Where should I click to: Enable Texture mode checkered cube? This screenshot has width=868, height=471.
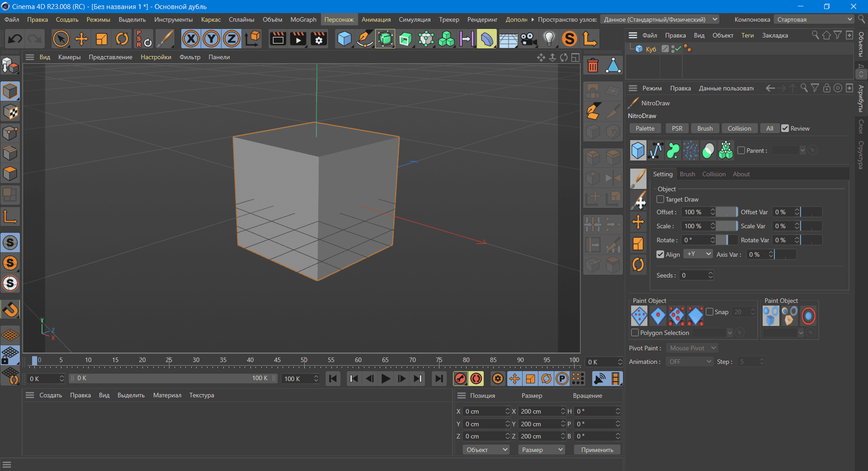10,112
